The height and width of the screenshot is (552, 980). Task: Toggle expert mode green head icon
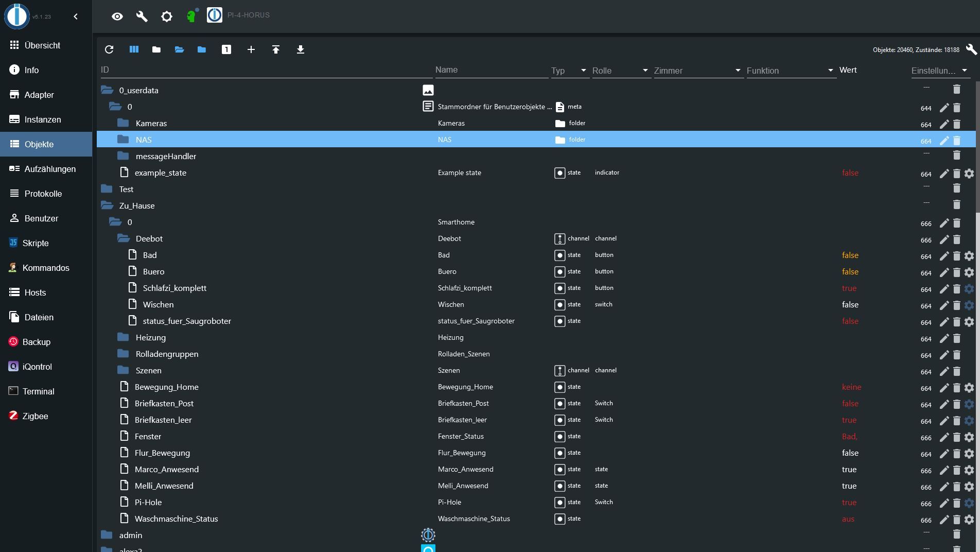(x=191, y=16)
